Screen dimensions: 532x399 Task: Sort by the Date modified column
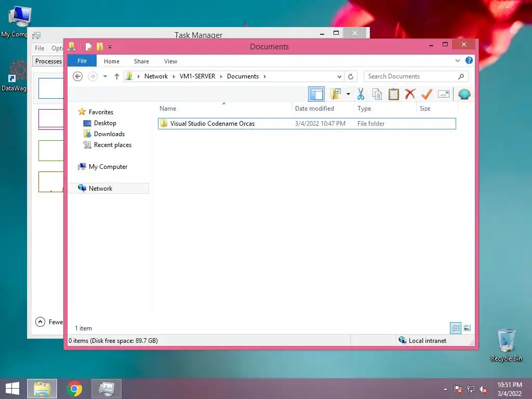pyautogui.click(x=323, y=109)
